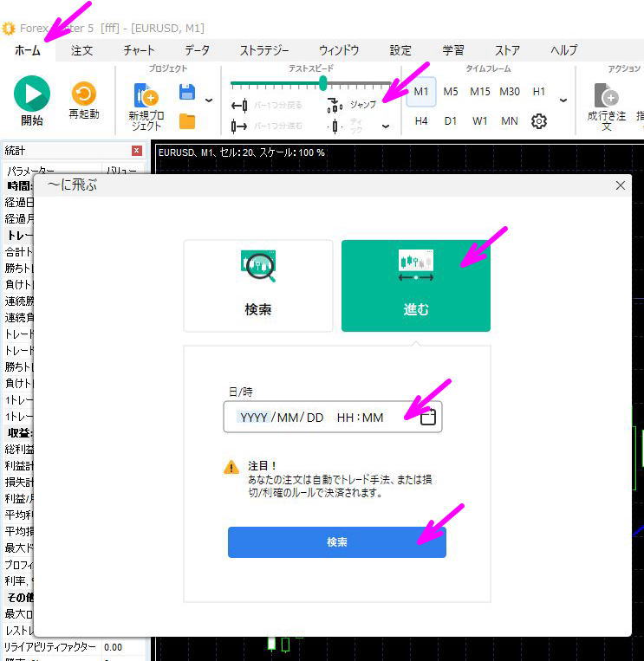Screen dimensions: 644x661
Task: Click the Step forward one bar icon
Action: click(x=239, y=126)
